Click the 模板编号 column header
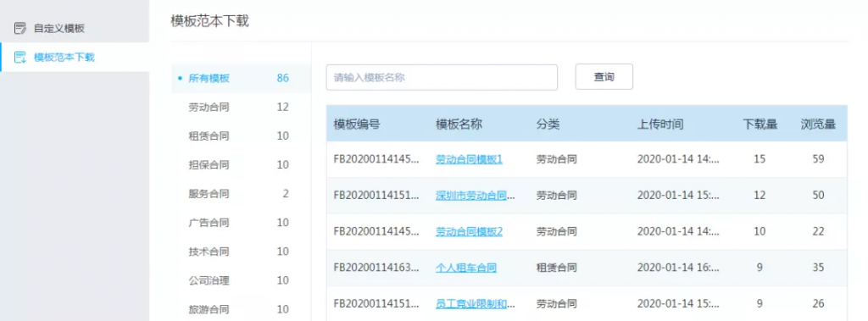The image size is (868, 321). pos(357,124)
